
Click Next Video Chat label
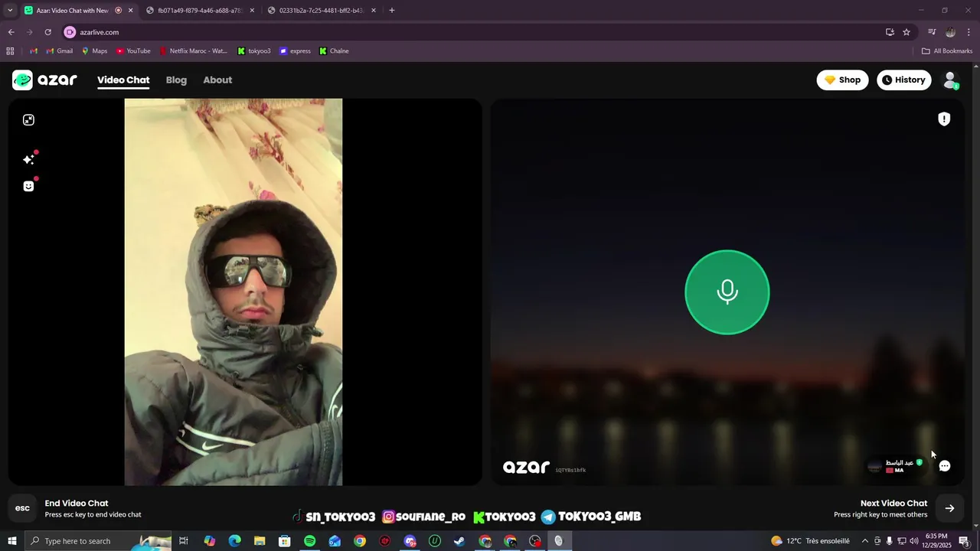pyautogui.click(x=893, y=504)
